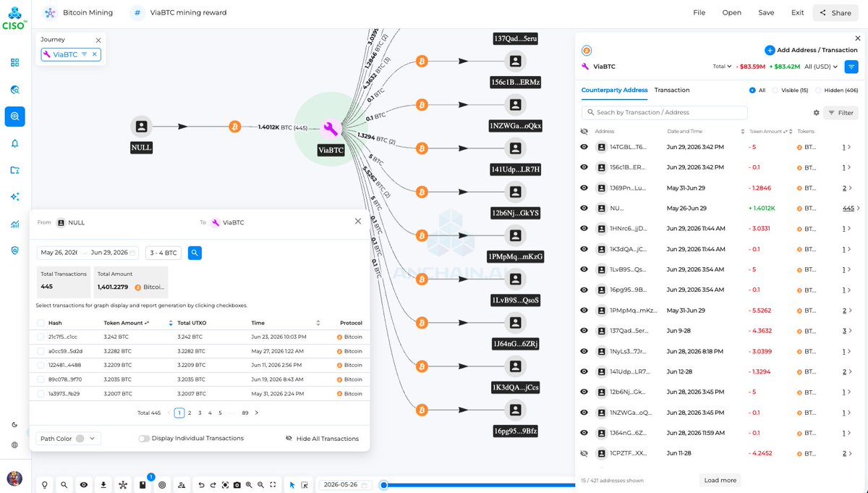Click Hide All Transactions
Image resolution: width=868 pixels, height=493 pixels.
(323, 439)
